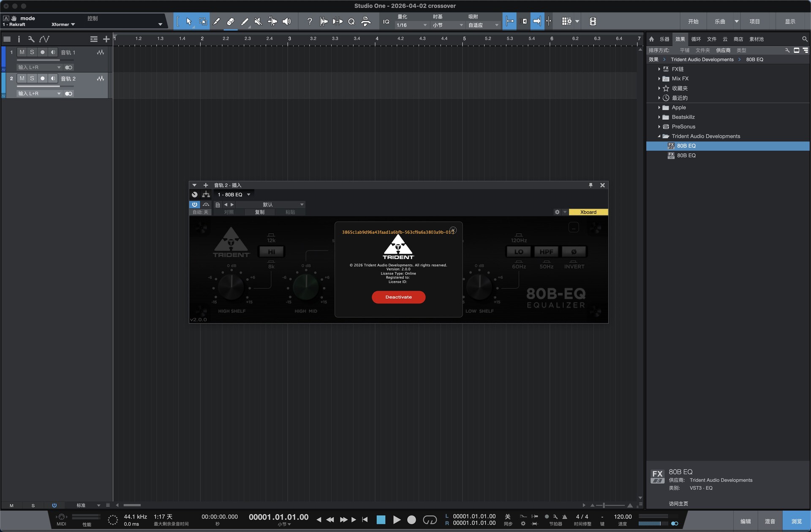Screen dimensions: 811x532
Task: Expand the Apple vendor folder
Action: coord(659,108)
